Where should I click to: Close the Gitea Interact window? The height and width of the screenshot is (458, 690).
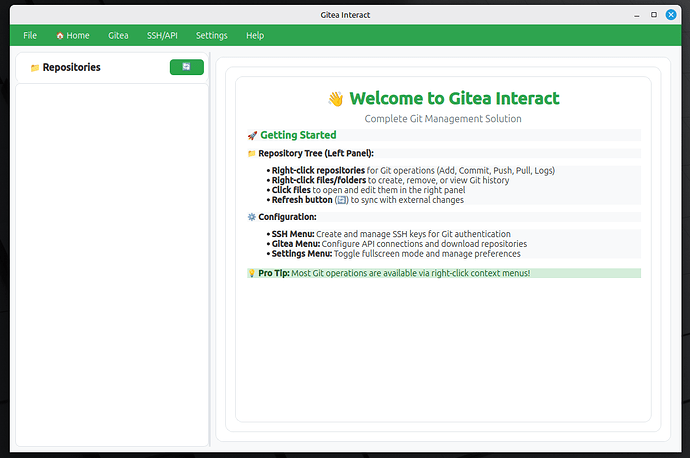pyautogui.click(x=671, y=15)
